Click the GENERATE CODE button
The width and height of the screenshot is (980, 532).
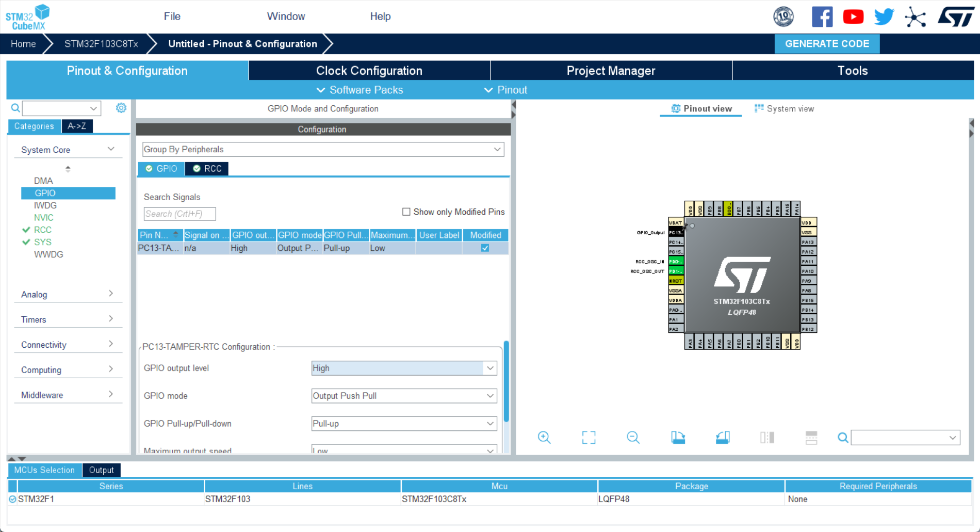(827, 44)
